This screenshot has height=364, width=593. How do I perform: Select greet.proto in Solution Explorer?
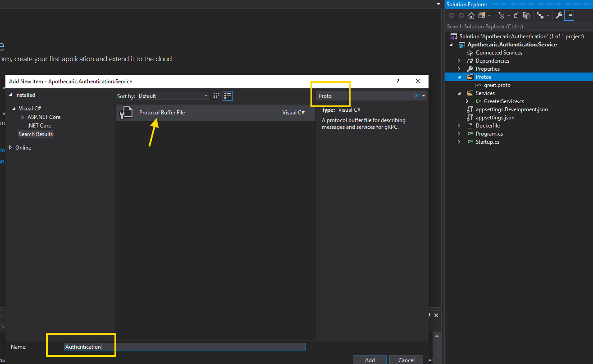pyautogui.click(x=497, y=85)
